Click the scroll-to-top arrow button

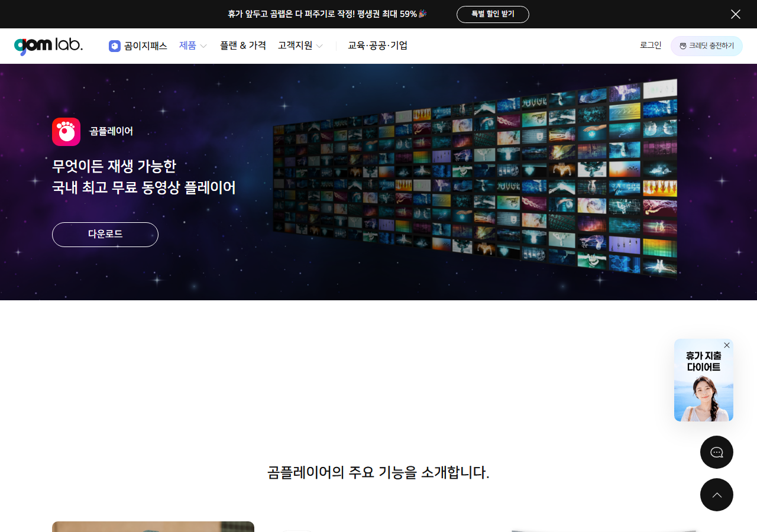717,495
